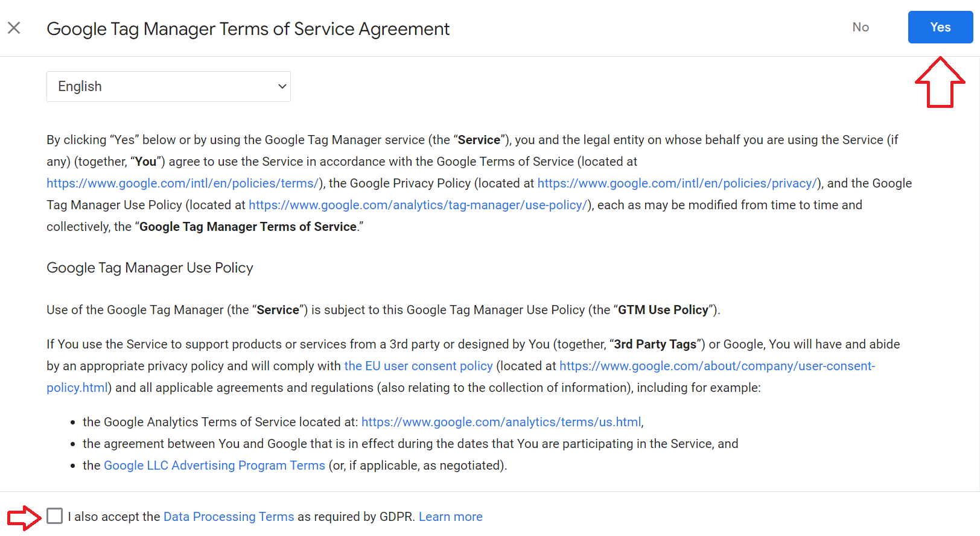Viewport: 980px width, 536px height.
Task: Click the bold GTM Use Policy text
Action: pos(663,310)
